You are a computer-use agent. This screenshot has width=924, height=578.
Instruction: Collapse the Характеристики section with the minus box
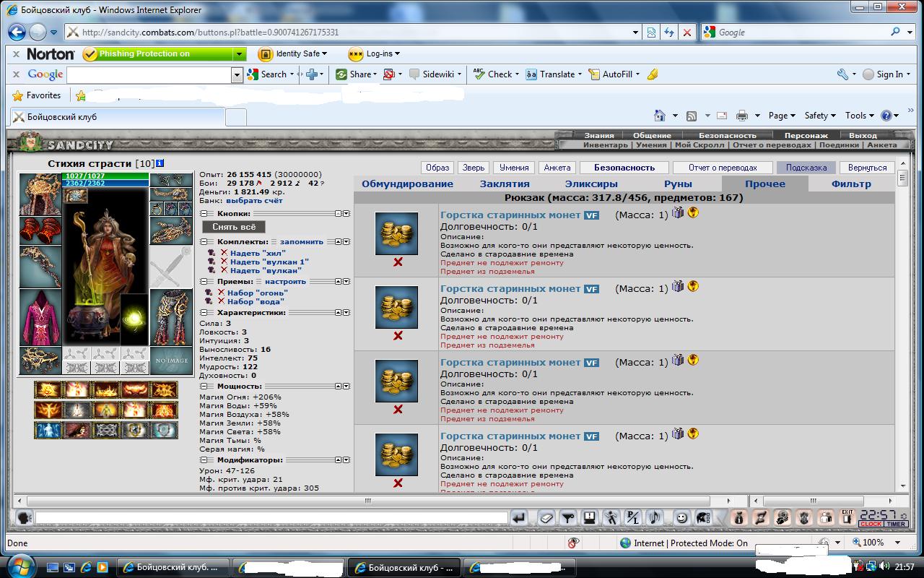click(x=204, y=313)
